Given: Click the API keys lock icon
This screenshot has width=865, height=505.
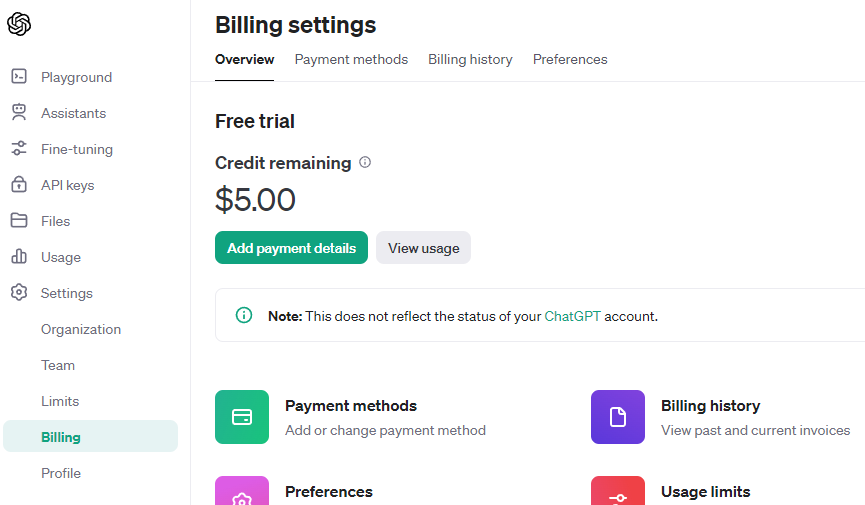Looking at the screenshot, I should 19,185.
